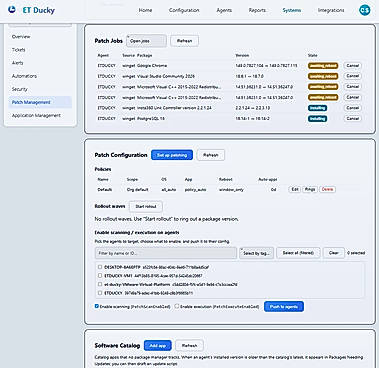Check the ETDUCKY-VM1 agent checkbox
379x368 pixels.
(x=100, y=276)
